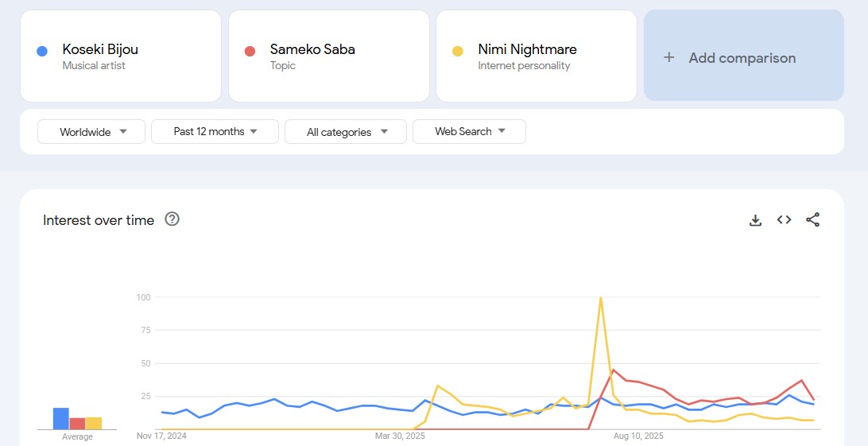Click the yellow peak at 100 on chart
Screen dimensions: 868x446
coord(600,299)
